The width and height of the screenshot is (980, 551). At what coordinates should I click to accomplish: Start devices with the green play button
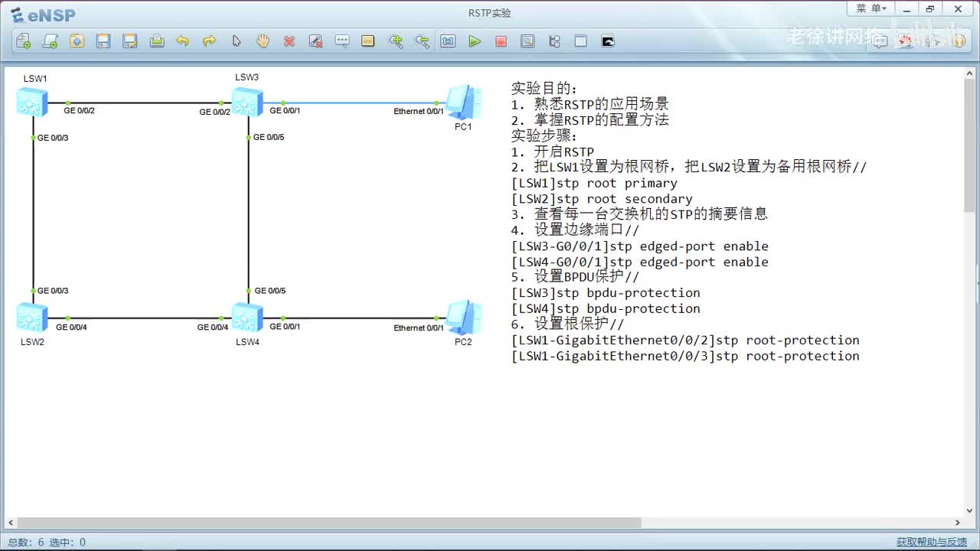[x=475, y=41]
